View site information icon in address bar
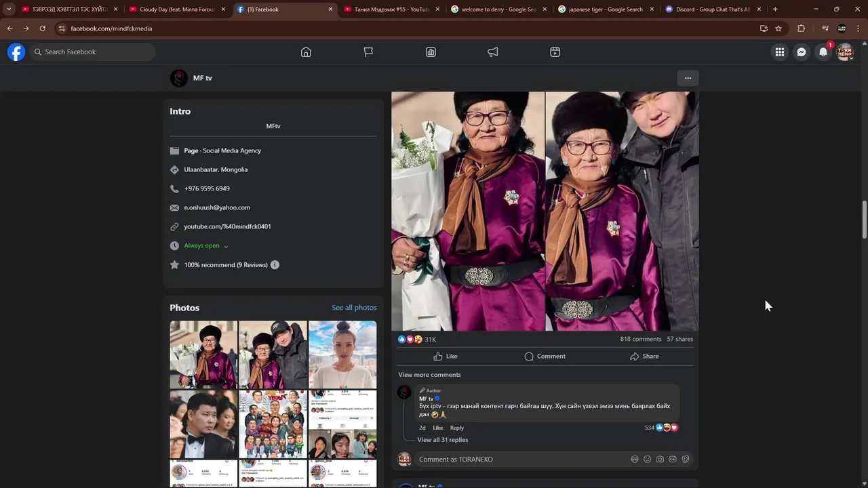Viewport: 868px width, 488px height. click(x=62, y=28)
